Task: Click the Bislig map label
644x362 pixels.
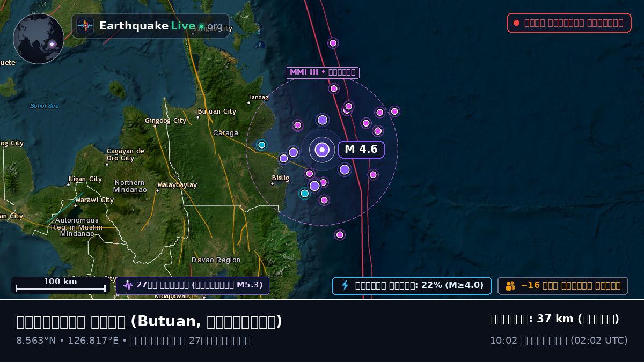Action: click(280, 178)
